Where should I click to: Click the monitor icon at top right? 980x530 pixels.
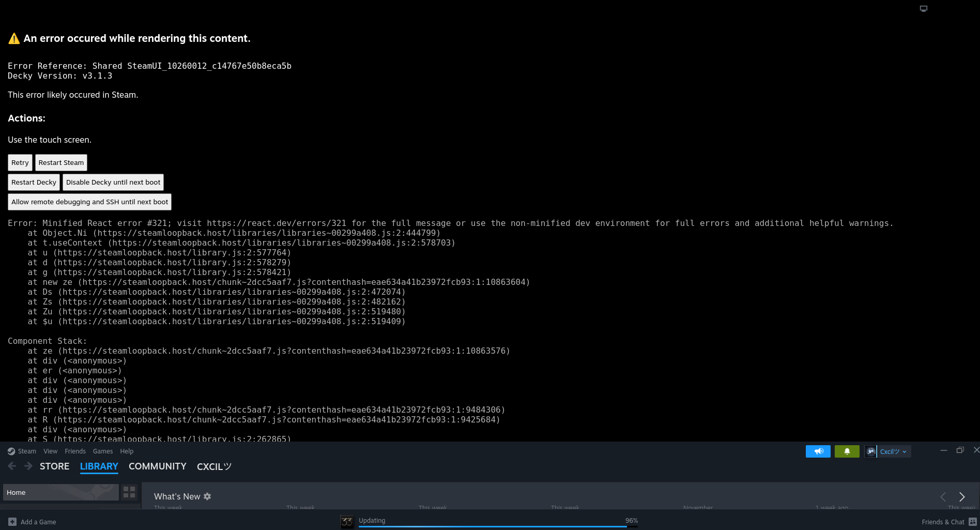click(x=924, y=9)
